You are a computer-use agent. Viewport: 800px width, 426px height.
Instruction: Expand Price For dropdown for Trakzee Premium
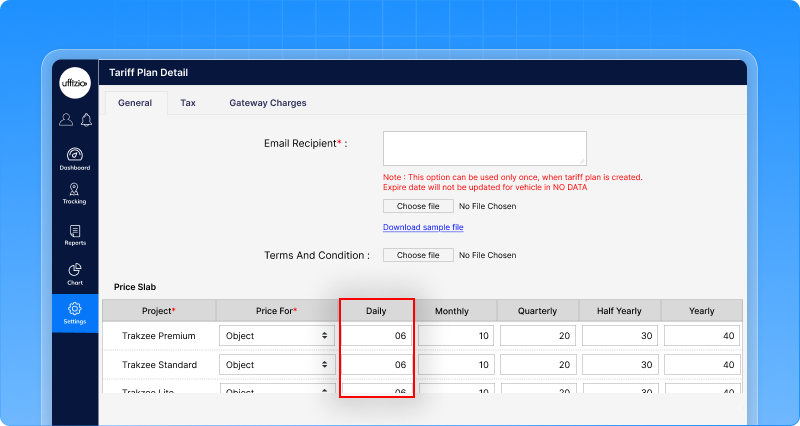pos(276,336)
